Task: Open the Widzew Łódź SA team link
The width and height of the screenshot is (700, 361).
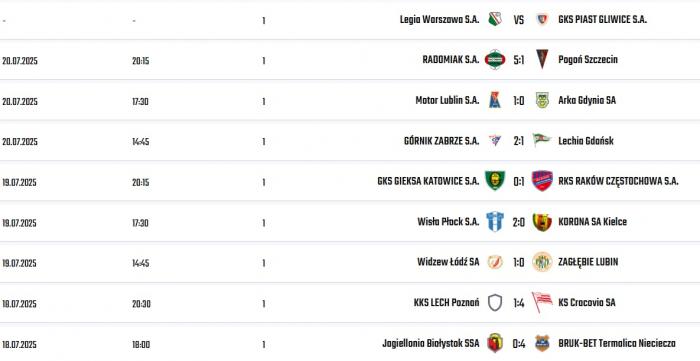Action: point(448,262)
